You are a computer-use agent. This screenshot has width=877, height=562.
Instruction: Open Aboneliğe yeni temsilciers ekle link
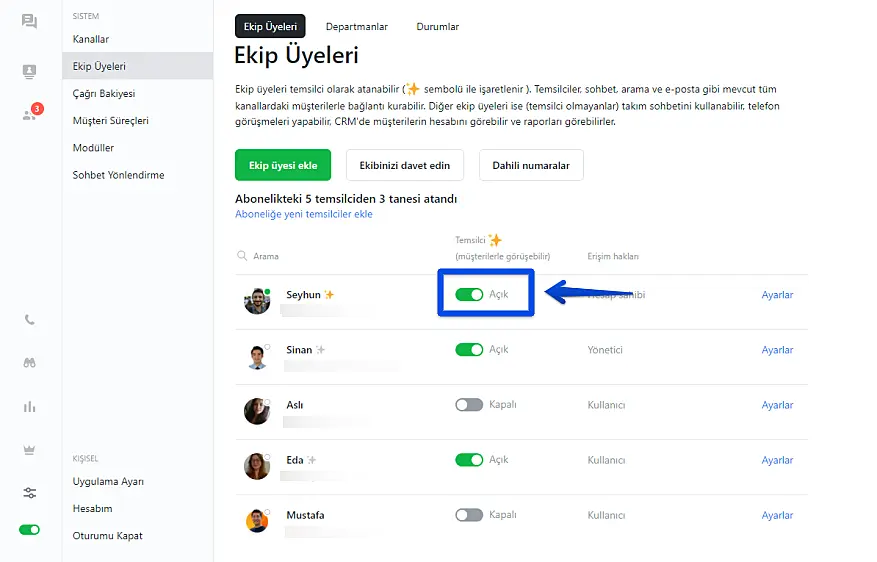(304, 214)
